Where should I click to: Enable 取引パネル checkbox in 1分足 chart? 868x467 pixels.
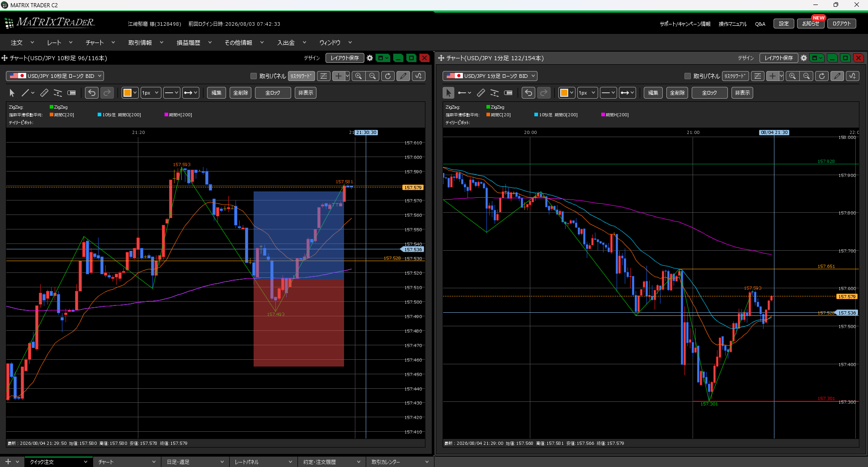[x=688, y=76]
